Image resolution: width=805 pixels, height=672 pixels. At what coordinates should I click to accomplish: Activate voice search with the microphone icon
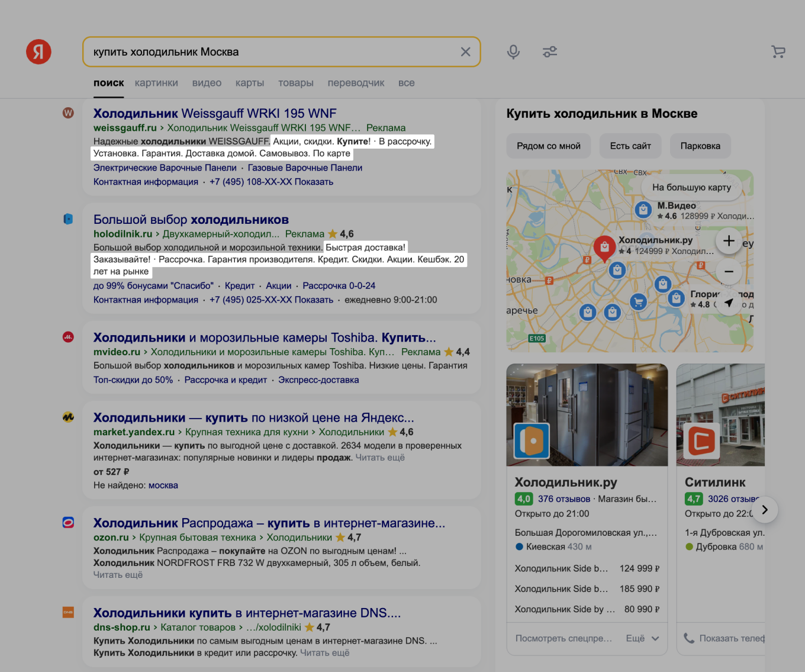pos(513,52)
